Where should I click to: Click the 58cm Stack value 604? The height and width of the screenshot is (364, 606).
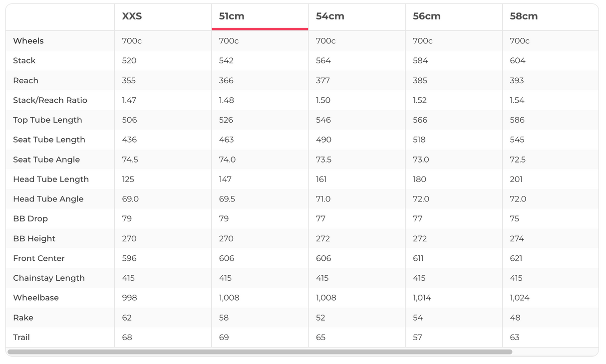518,61
